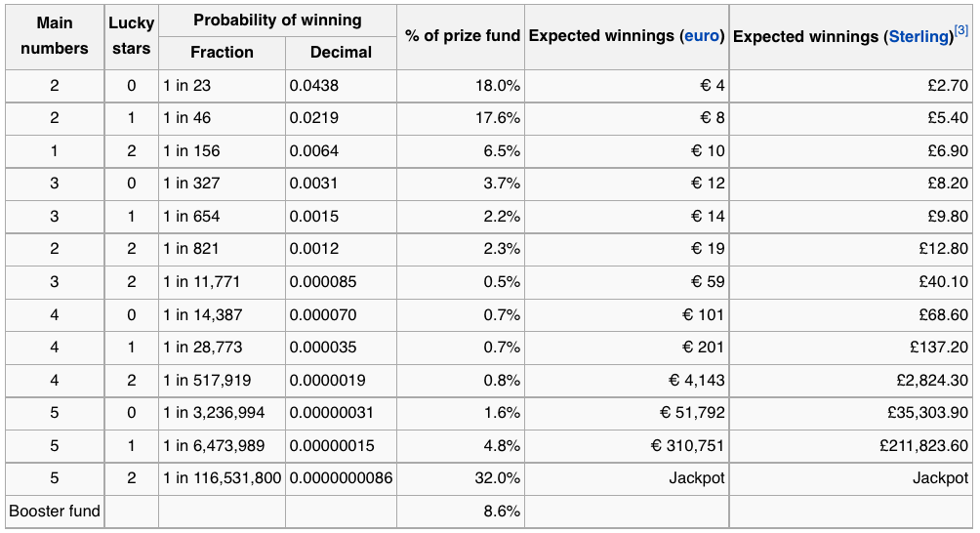Screen dimensions: 980x533
Task: Select the Lucky stars column header
Action: (x=131, y=36)
